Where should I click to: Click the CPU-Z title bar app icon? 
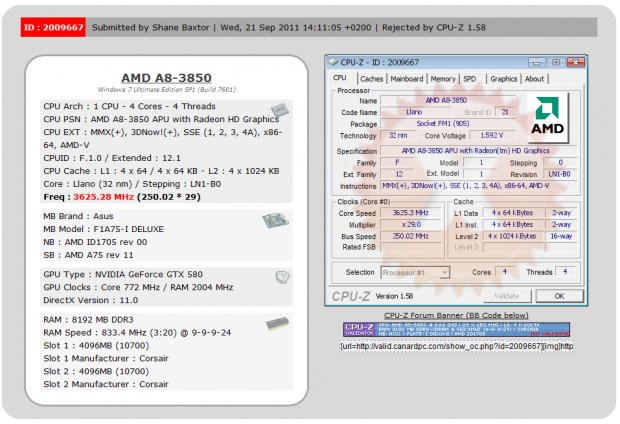(x=333, y=62)
